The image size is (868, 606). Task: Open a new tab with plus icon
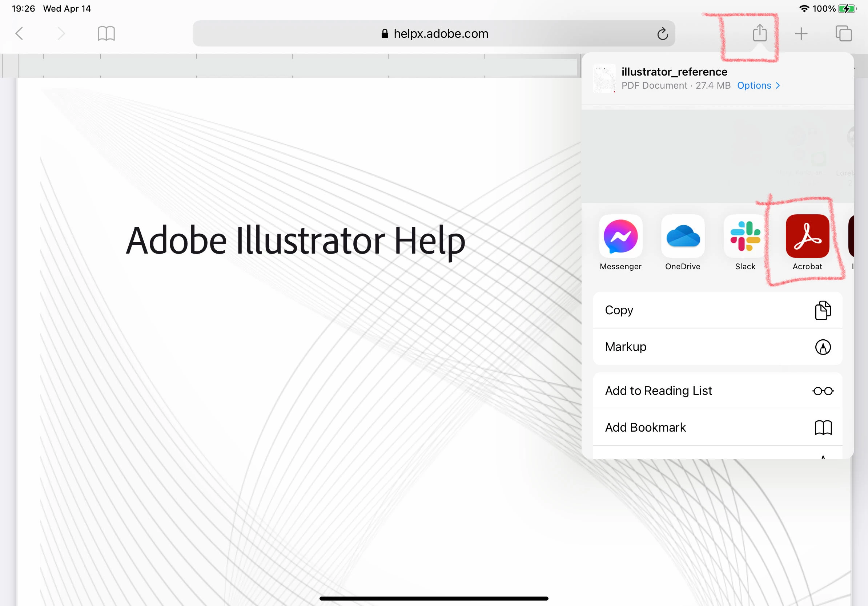coord(801,34)
